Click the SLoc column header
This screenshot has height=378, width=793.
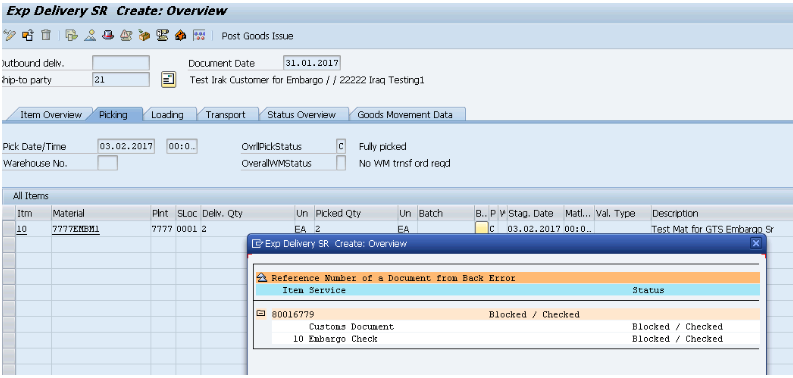pyautogui.click(x=188, y=214)
